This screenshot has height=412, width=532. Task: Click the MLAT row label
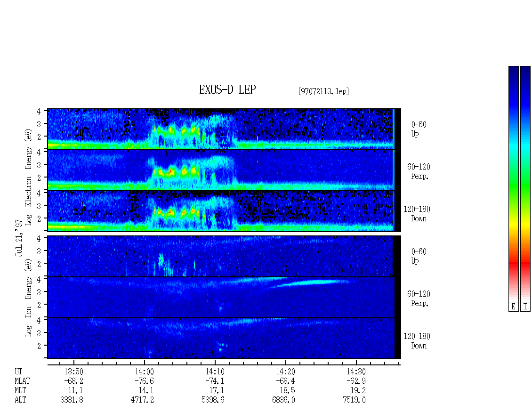click(22, 381)
